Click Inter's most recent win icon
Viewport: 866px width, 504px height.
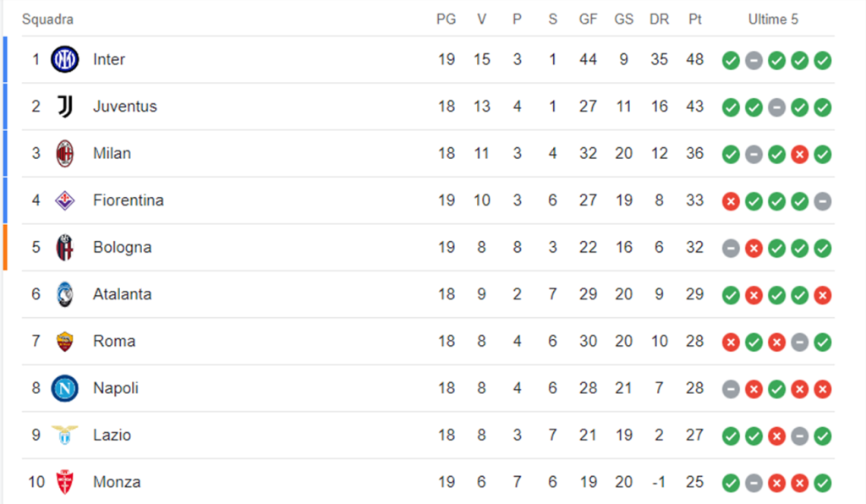click(822, 60)
